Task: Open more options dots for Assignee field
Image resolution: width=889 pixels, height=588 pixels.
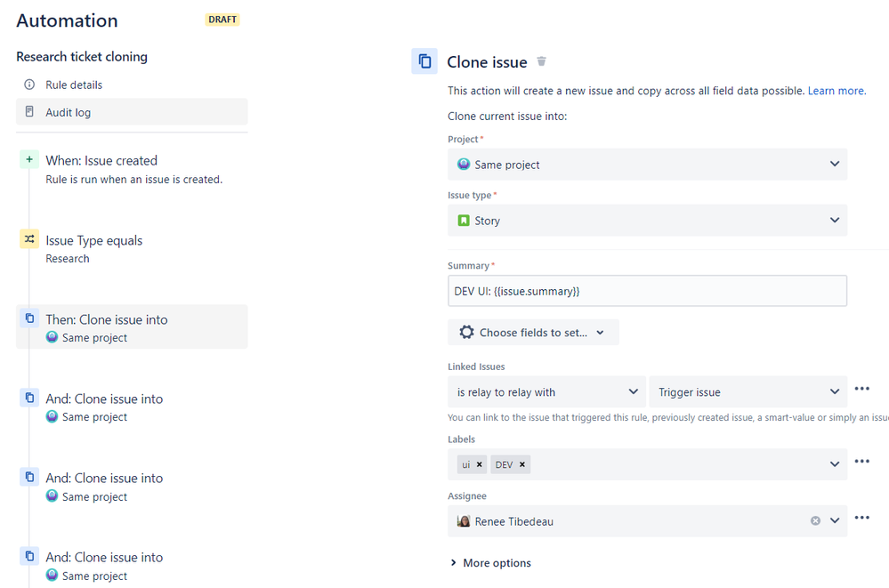Action: (x=861, y=517)
